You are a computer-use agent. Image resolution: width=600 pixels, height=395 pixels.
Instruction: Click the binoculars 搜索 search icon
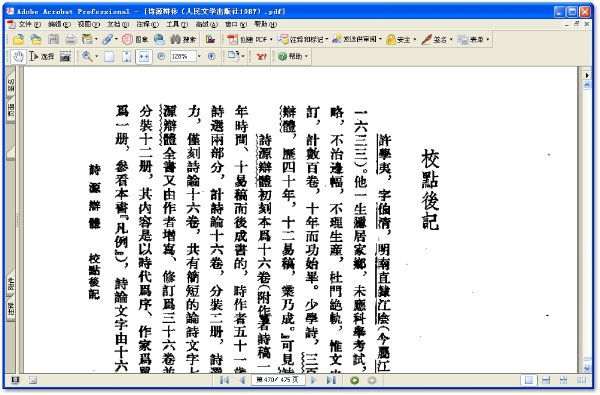pos(184,39)
